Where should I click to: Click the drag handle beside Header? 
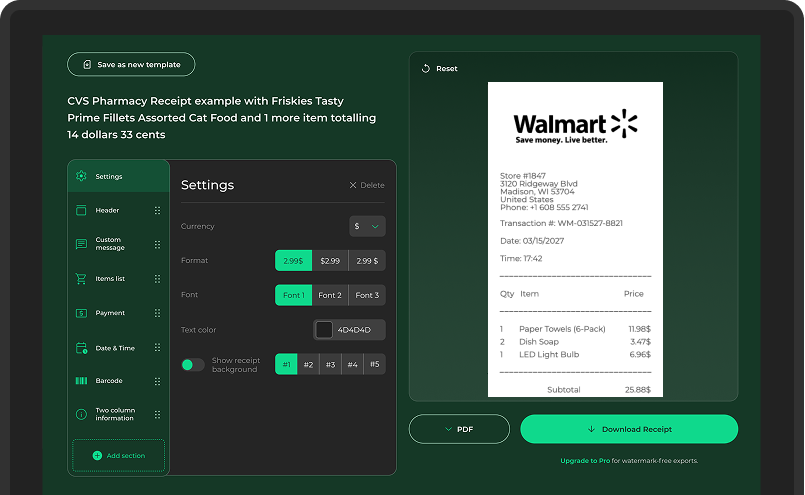pyautogui.click(x=157, y=210)
